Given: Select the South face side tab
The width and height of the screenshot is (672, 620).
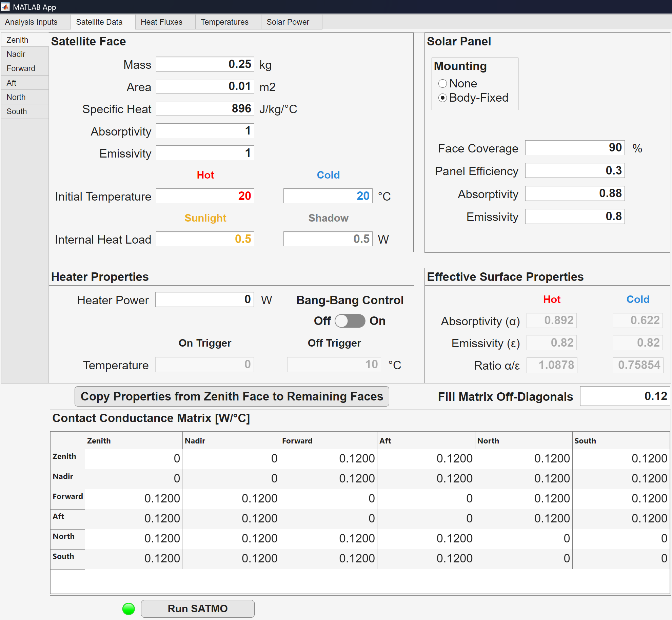Looking at the screenshot, I should [x=17, y=111].
